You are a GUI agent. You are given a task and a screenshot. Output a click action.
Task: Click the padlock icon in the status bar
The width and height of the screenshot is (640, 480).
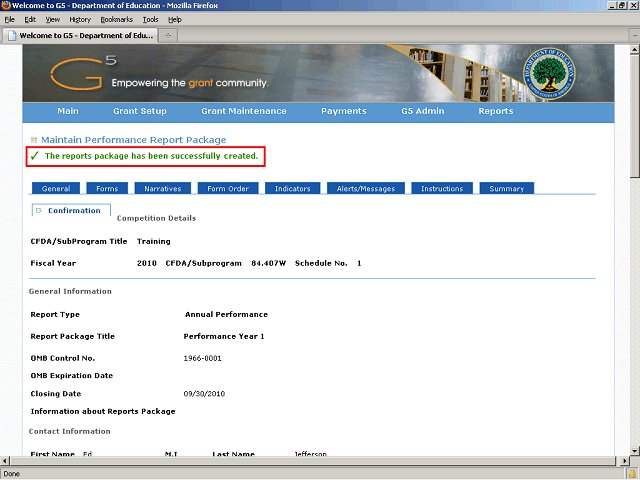pos(633,474)
